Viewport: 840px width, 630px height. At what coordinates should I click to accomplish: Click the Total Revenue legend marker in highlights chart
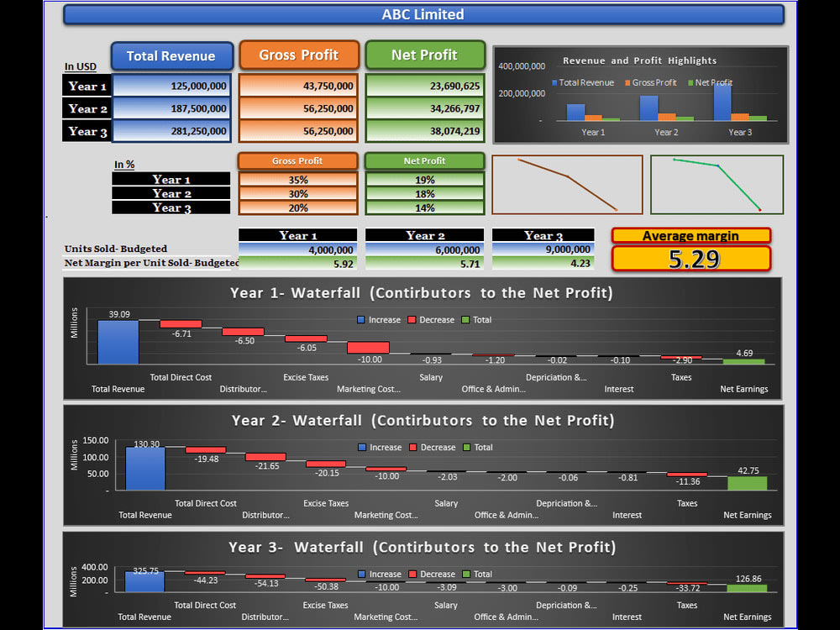click(x=554, y=82)
